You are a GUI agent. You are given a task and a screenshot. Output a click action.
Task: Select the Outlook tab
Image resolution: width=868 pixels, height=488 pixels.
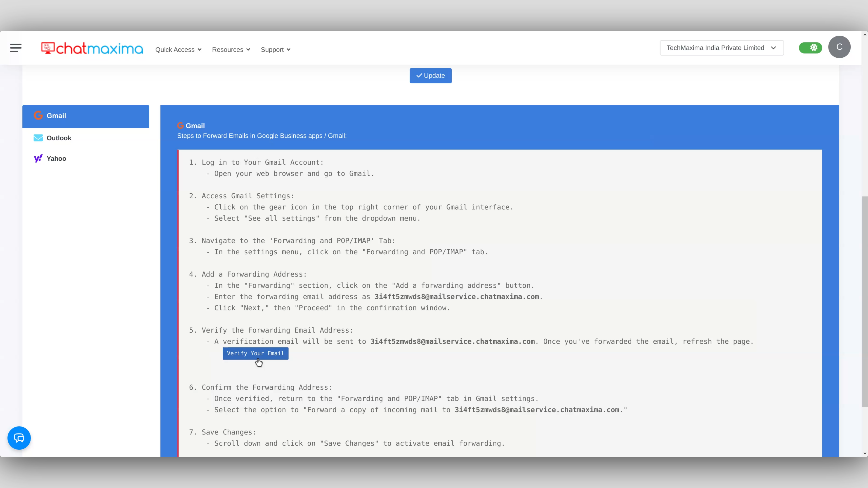[x=86, y=138]
